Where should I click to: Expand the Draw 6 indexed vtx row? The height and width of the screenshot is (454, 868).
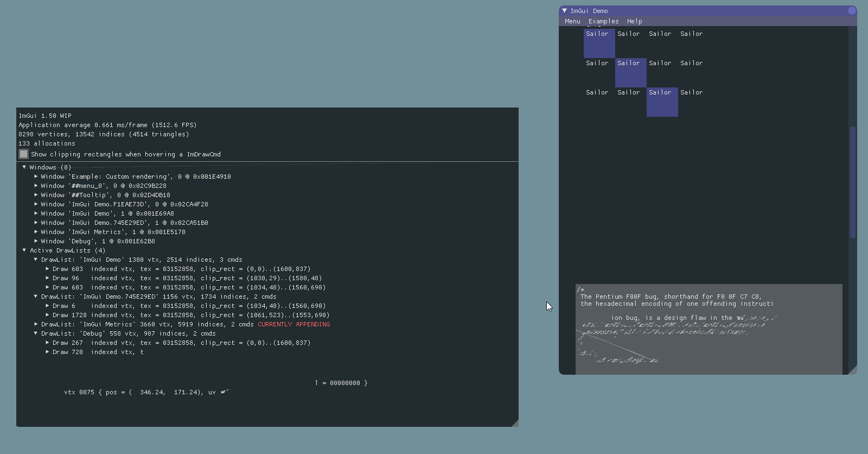pyautogui.click(x=47, y=306)
